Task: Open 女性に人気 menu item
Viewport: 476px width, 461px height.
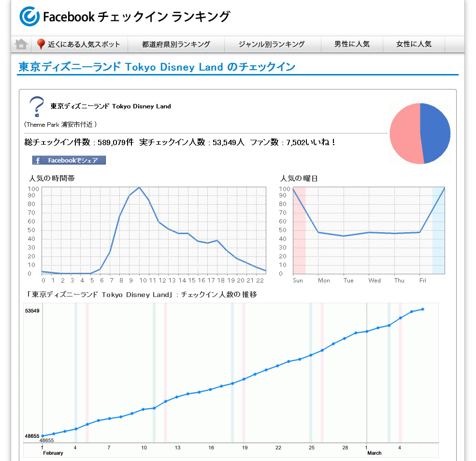Action: click(x=414, y=45)
